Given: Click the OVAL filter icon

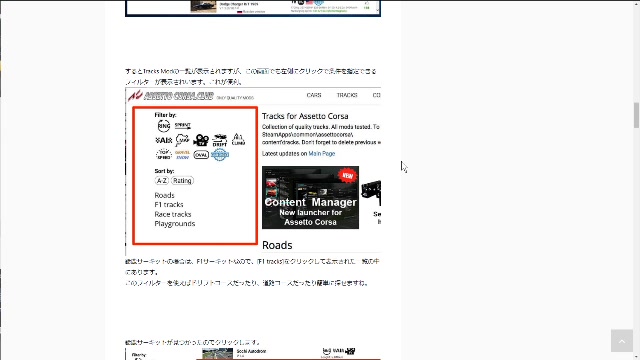Looking at the screenshot, I should (x=201, y=155).
